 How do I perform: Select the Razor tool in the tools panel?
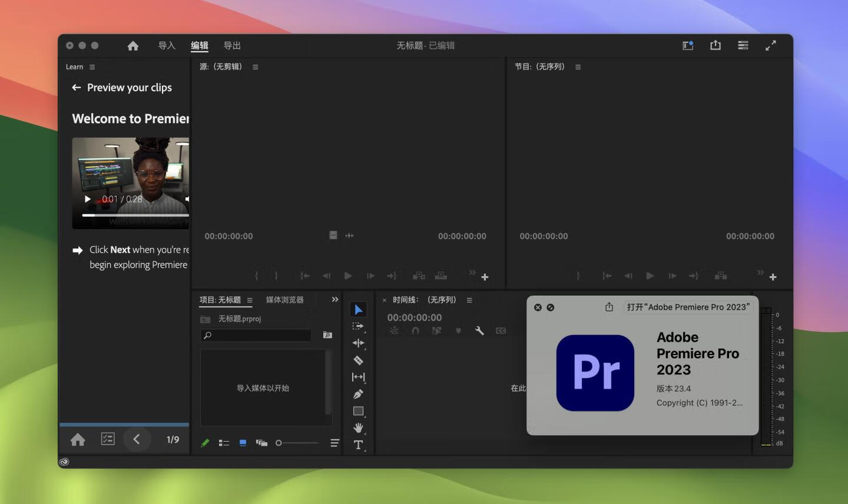point(358,360)
